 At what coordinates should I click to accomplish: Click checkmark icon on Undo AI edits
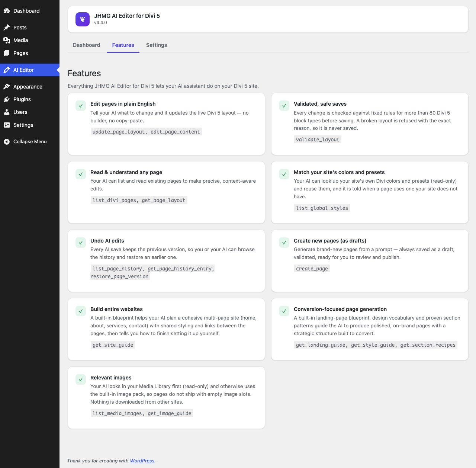tap(81, 243)
